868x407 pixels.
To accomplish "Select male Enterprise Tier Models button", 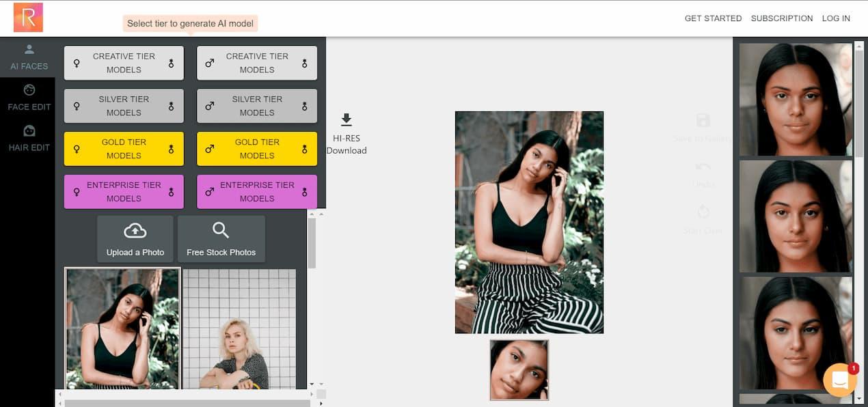I will pos(257,192).
